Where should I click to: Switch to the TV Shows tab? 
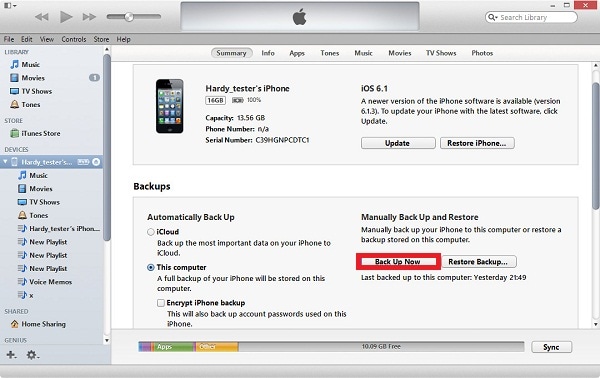click(x=441, y=53)
